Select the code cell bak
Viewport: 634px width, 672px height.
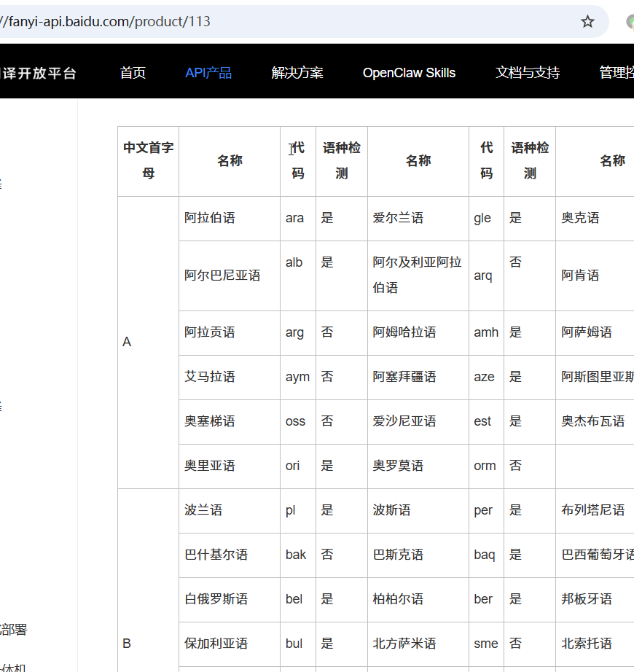pyautogui.click(x=298, y=555)
